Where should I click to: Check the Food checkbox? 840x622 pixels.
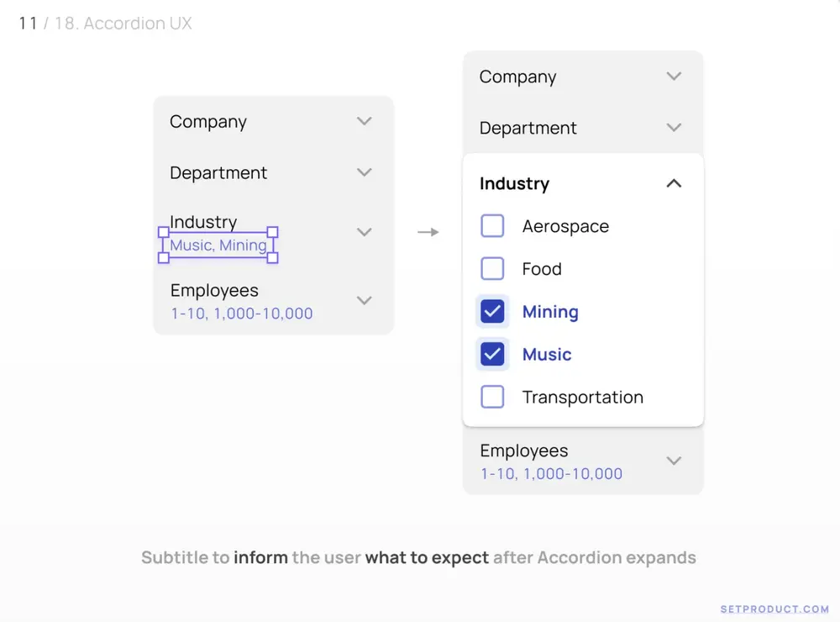click(492, 269)
